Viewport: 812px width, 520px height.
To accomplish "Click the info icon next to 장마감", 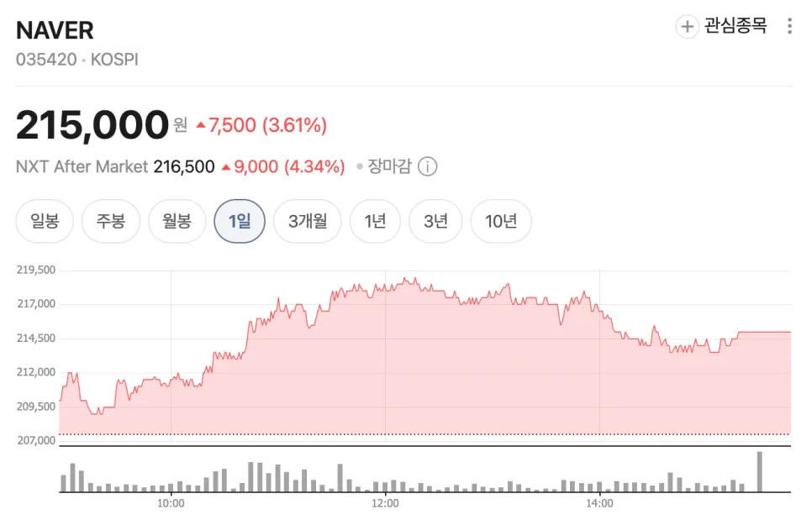I will point(427,166).
